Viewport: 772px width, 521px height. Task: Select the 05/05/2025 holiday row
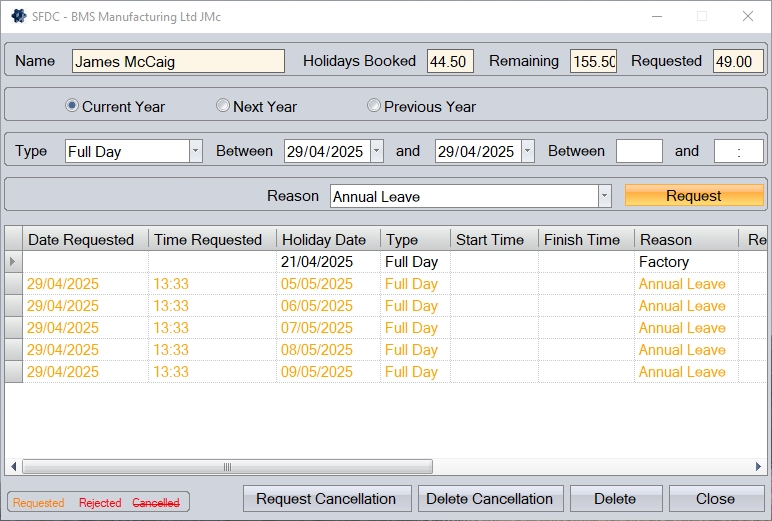coord(317,284)
